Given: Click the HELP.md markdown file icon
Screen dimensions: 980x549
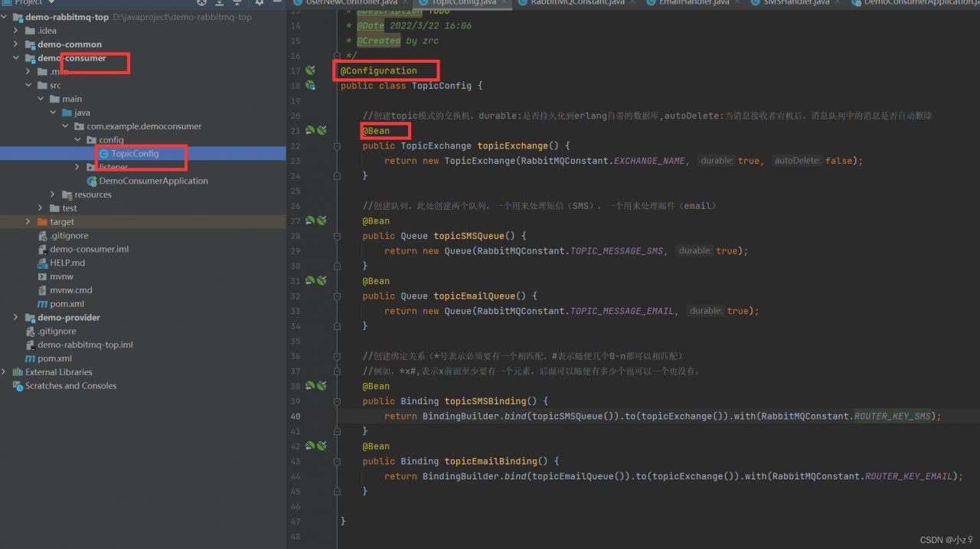Looking at the screenshot, I should click(x=43, y=263).
